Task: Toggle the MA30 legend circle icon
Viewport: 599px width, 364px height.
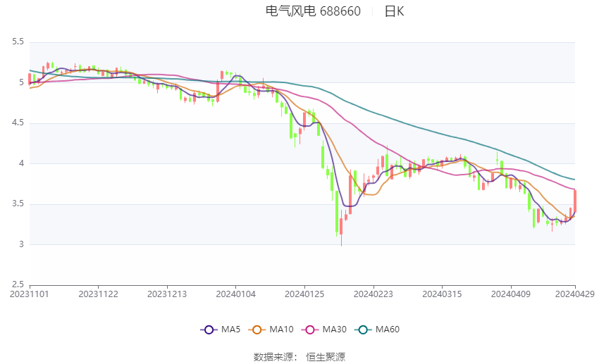Action: 310,330
